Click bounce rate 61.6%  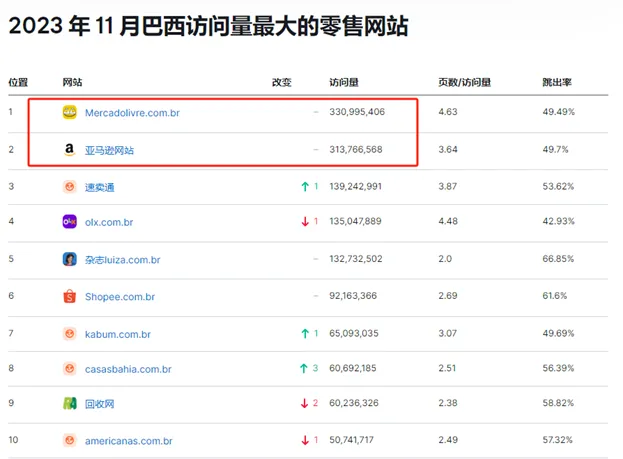[x=555, y=296]
